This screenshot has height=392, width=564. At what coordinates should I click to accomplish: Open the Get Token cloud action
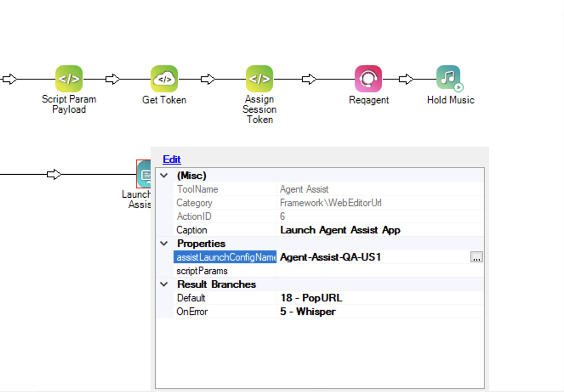(164, 79)
